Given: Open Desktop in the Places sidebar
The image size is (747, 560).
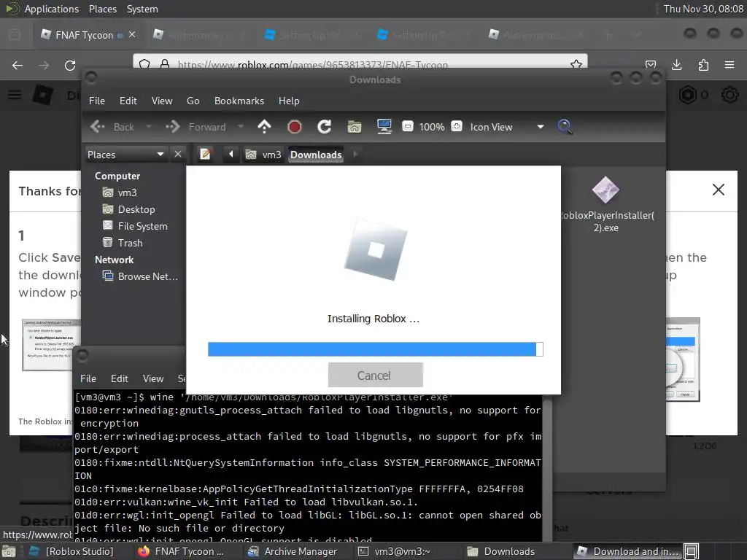Looking at the screenshot, I should coord(128,209).
